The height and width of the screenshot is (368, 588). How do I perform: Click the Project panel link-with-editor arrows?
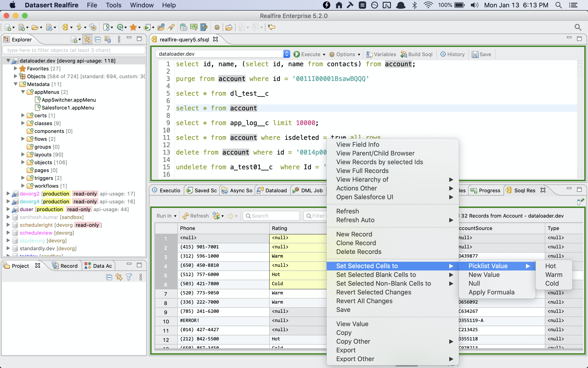pos(119,277)
